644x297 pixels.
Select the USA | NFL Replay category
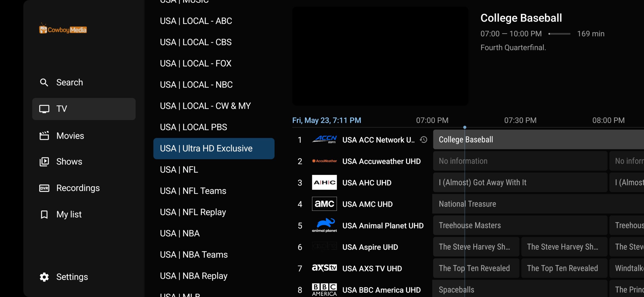pos(214,212)
